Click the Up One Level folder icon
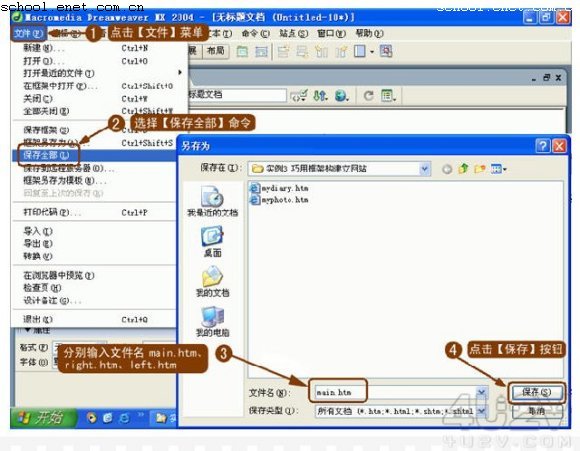The height and width of the screenshot is (451, 580). 463,169
